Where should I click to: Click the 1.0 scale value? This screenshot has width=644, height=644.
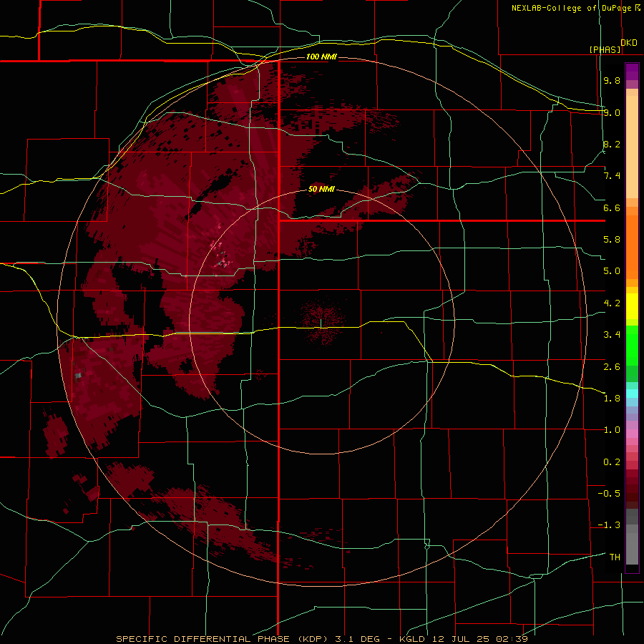[x=612, y=430]
